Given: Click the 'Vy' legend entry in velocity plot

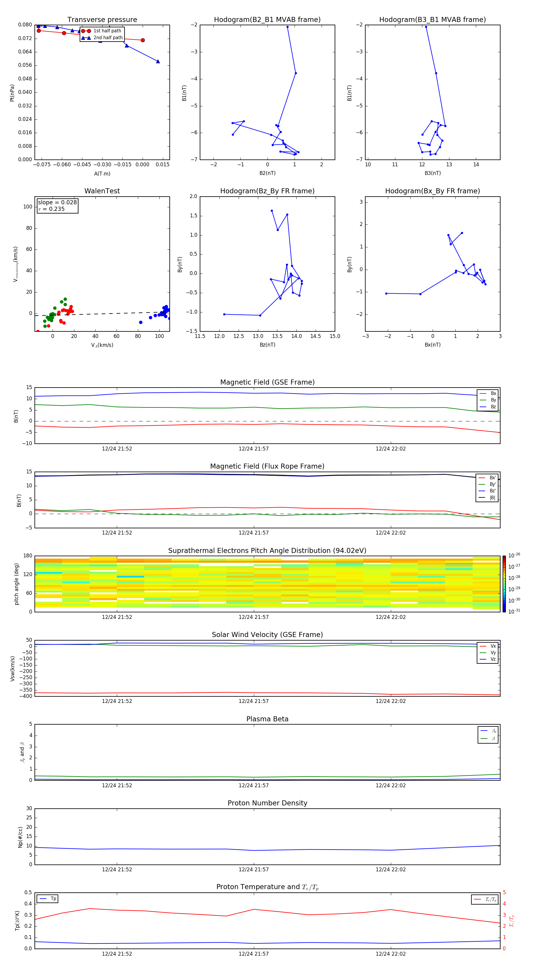Looking at the screenshot, I should click(488, 652).
